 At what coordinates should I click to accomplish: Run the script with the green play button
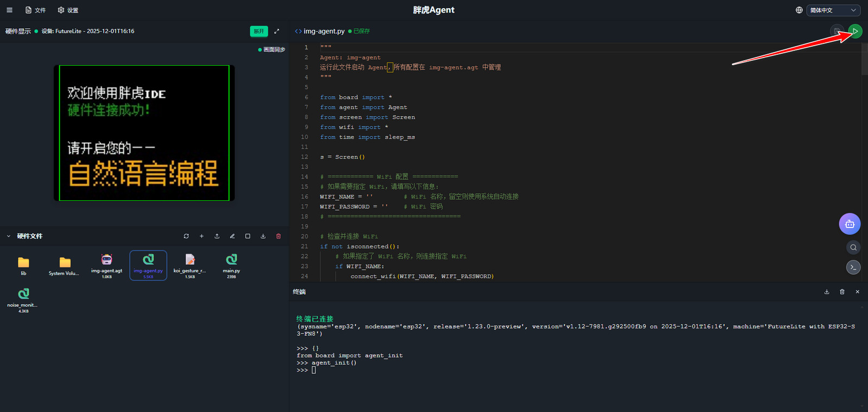(855, 31)
